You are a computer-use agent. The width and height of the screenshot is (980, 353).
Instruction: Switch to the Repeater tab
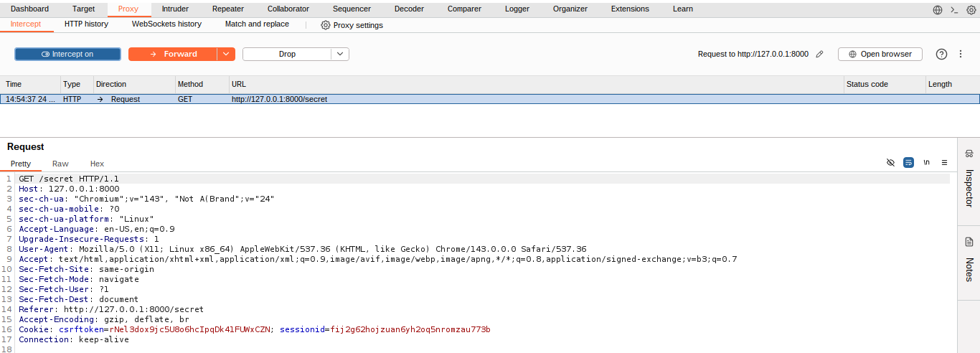click(x=228, y=9)
